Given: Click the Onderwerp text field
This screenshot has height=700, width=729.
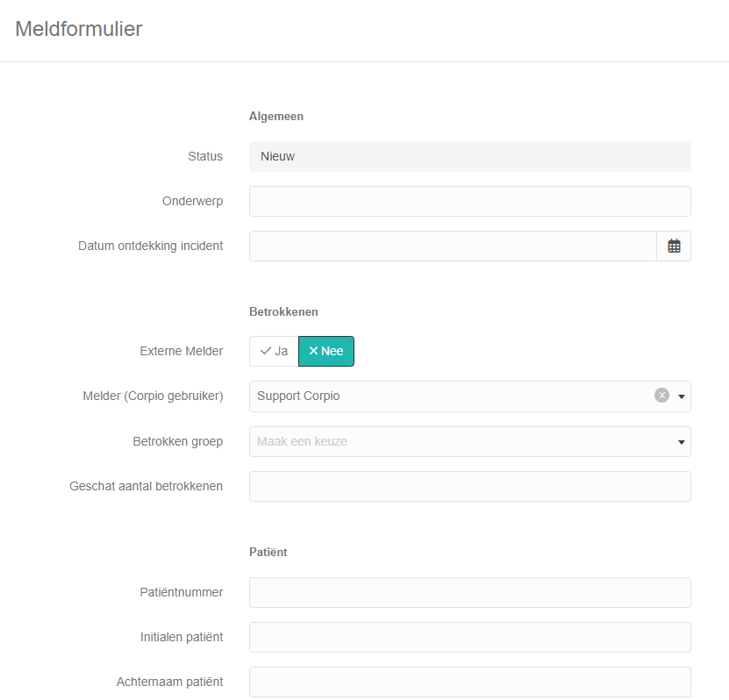Looking at the screenshot, I should tap(470, 201).
